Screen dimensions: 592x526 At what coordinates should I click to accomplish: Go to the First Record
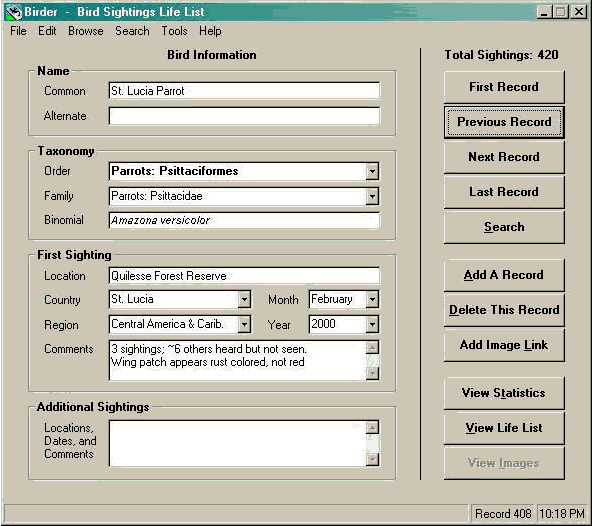click(x=504, y=87)
